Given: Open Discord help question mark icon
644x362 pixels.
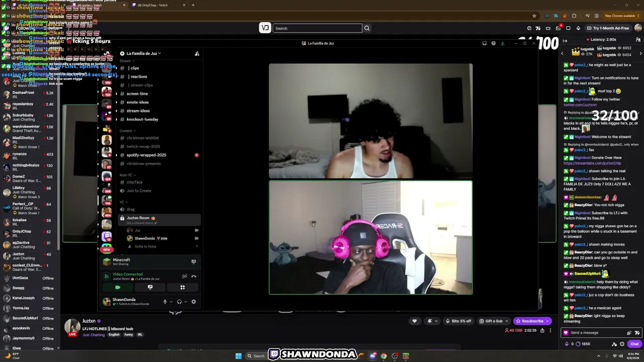Looking at the screenshot, I should tap(494, 43).
